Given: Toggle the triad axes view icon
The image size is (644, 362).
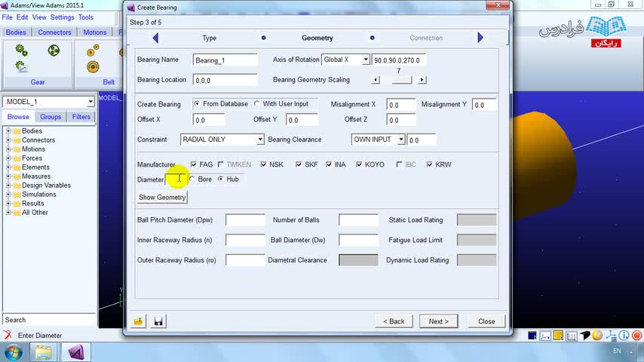Looking at the screenshot, I should (545, 336).
